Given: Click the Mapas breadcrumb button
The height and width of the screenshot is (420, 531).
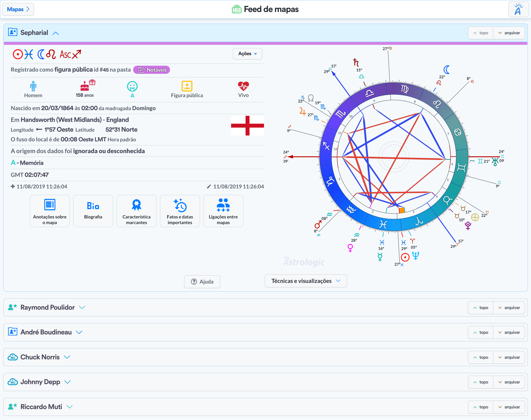Looking at the screenshot, I should (18, 9).
